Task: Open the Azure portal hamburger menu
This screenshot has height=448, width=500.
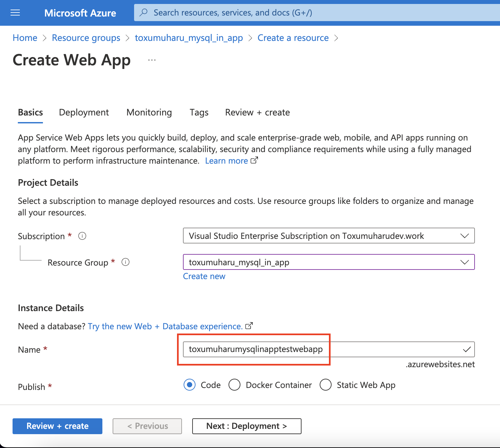Action: (15, 13)
